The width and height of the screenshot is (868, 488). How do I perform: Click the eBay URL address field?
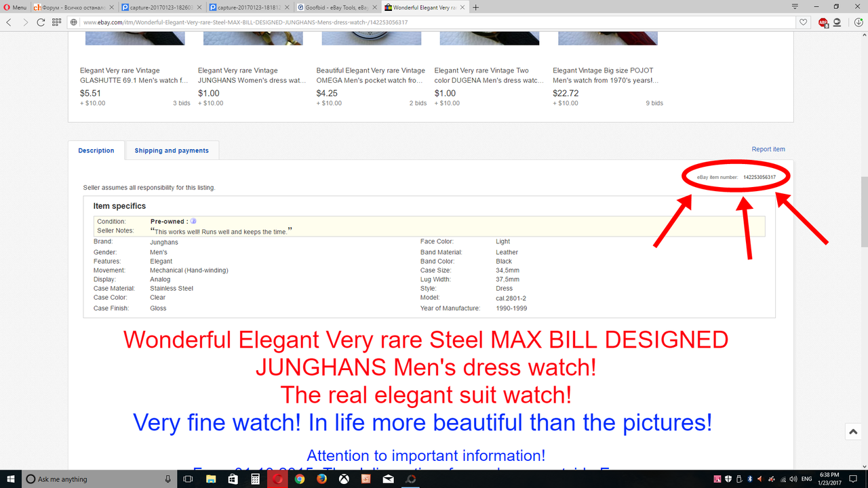[x=434, y=22]
